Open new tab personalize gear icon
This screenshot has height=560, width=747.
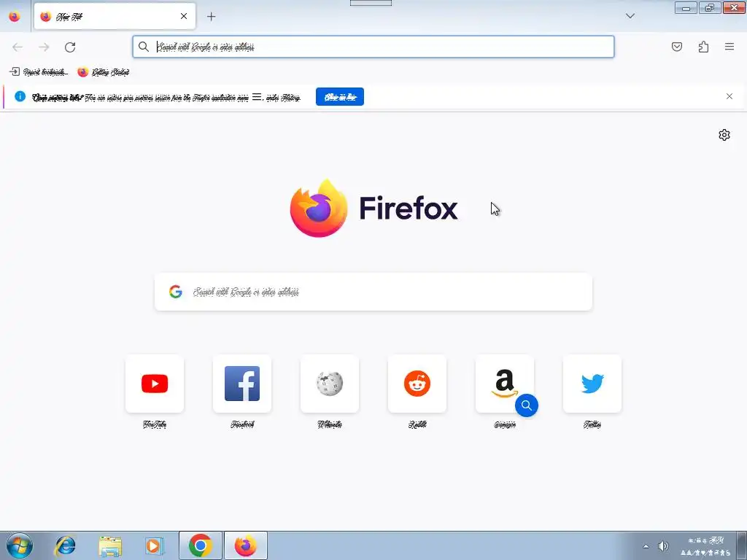(724, 135)
